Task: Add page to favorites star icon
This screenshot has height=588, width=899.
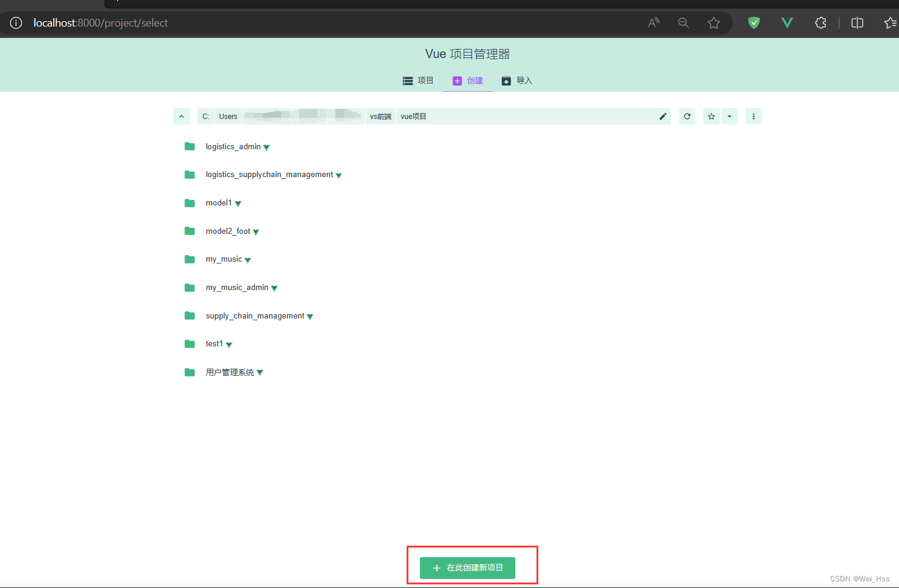Action: (x=714, y=23)
